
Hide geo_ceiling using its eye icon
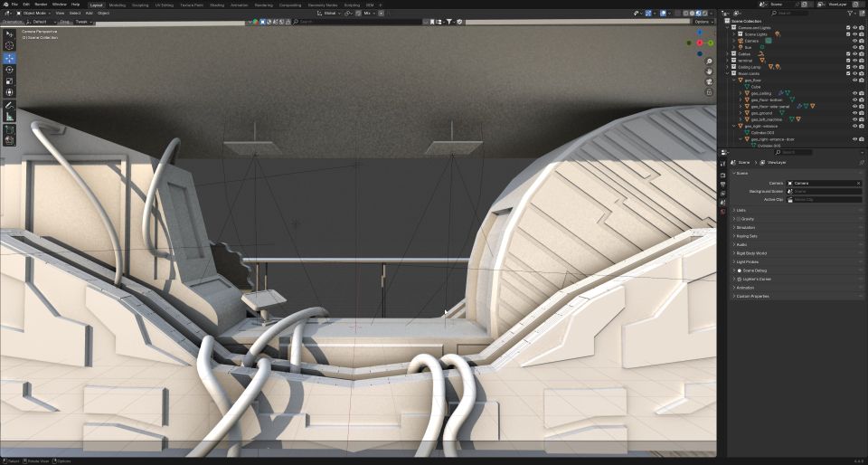click(854, 93)
